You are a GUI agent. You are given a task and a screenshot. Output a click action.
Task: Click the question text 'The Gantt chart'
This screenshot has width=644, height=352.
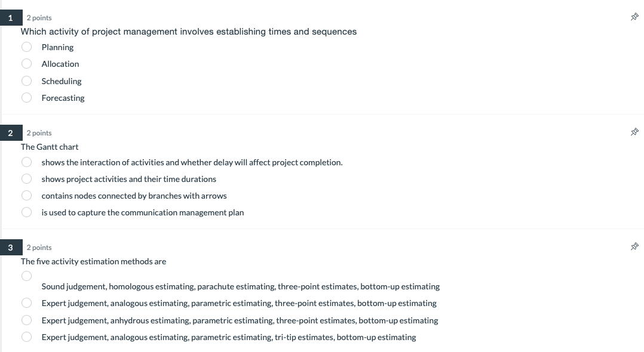click(x=49, y=147)
